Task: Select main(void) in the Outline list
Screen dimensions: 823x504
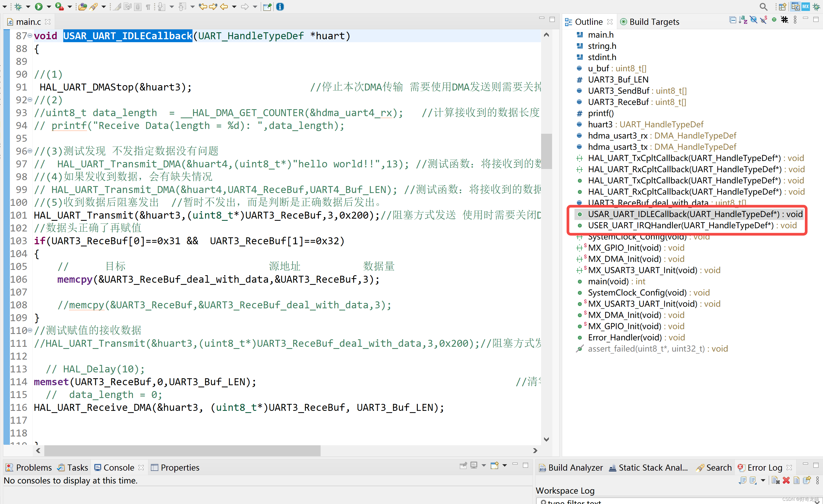Action: click(608, 281)
